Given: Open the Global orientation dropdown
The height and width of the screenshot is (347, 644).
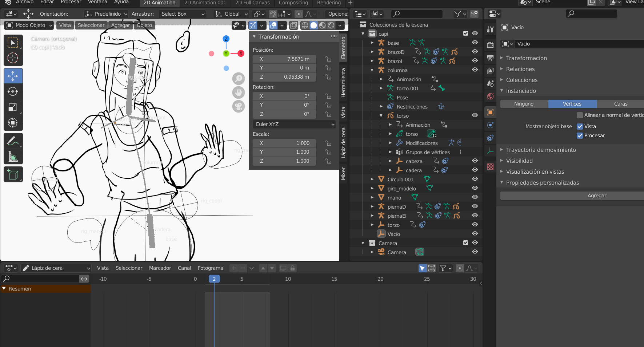Looking at the screenshot, I should pyautogui.click(x=231, y=14).
